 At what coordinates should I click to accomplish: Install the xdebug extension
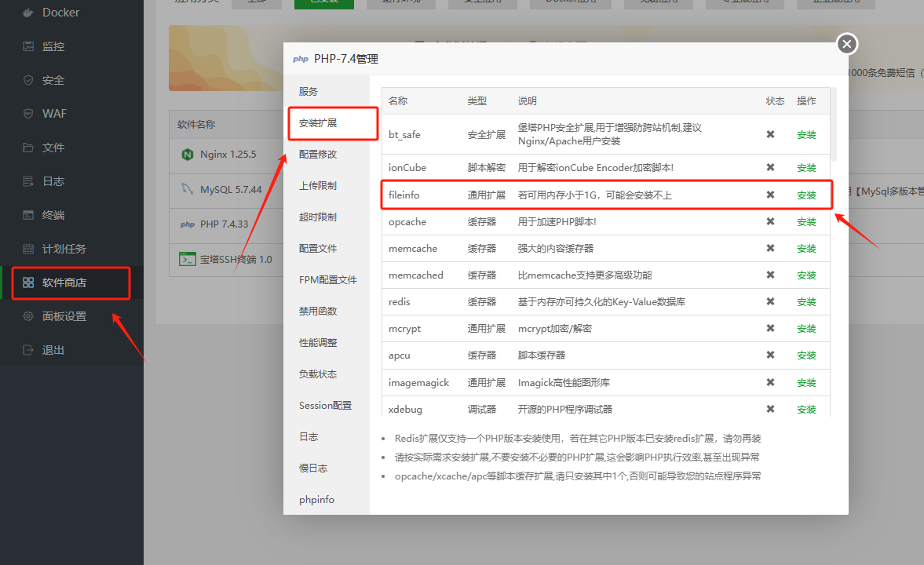coord(806,410)
